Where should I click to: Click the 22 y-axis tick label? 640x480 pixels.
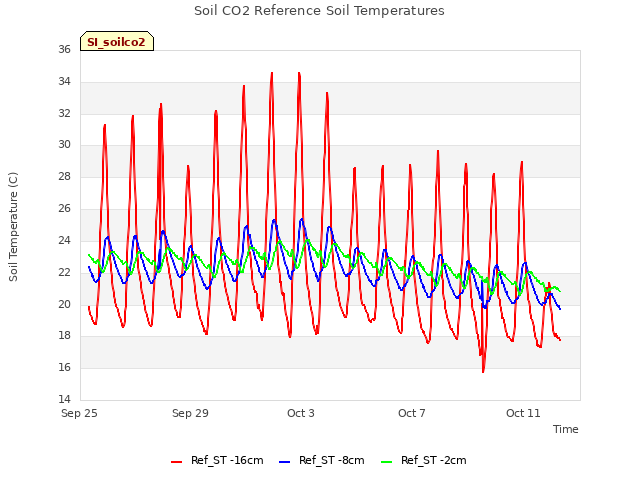[x=64, y=272]
